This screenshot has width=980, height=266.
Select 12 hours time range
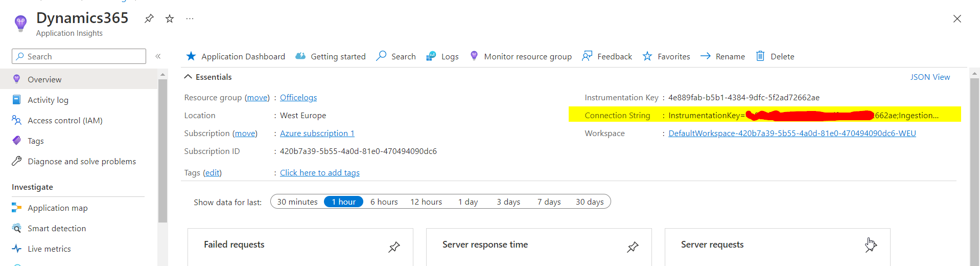pyautogui.click(x=426, y=202)
